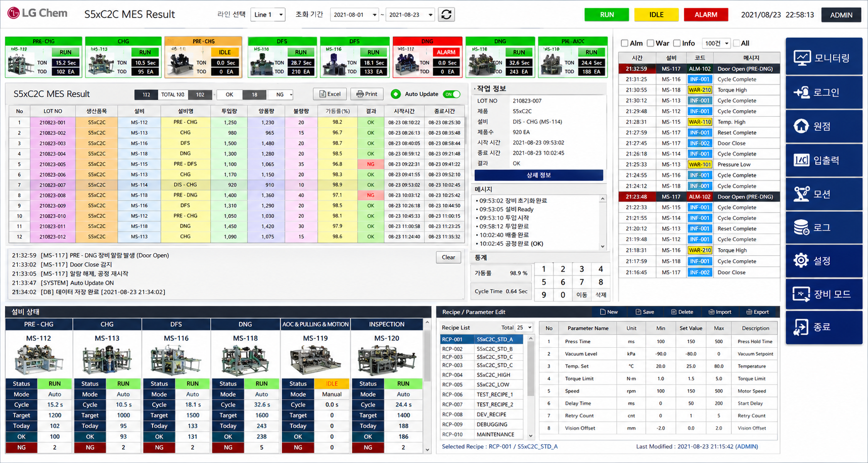Click the LG Chem logo

pyautogui.click(x=37, y=14)
